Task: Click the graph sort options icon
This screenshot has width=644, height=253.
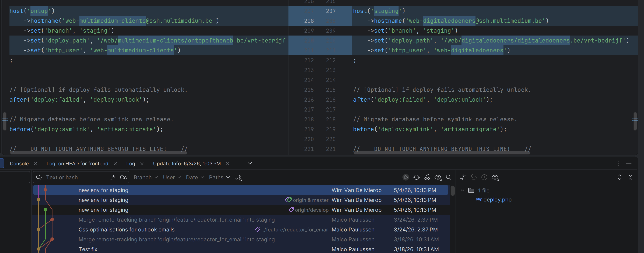Action: pos(238,177)
